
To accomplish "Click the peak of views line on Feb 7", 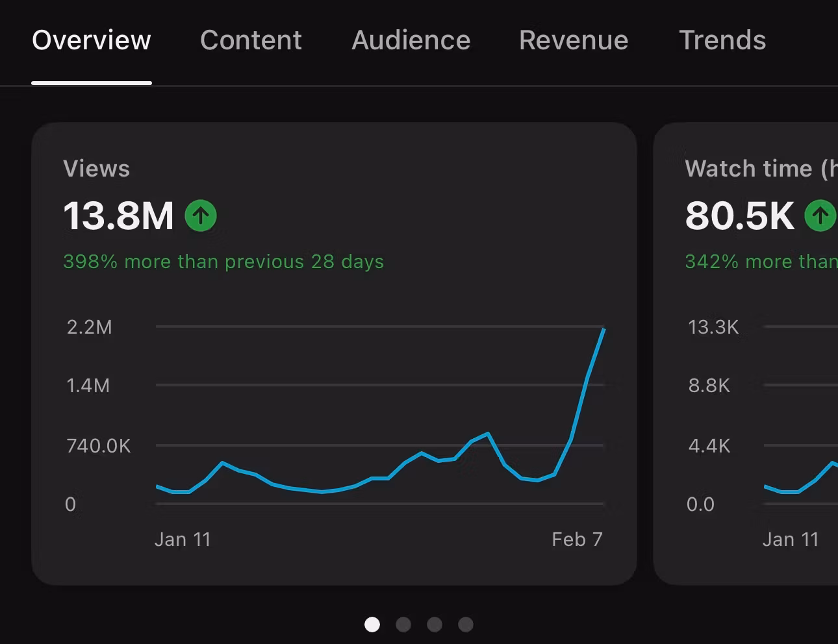I will [x=604, y=329].
